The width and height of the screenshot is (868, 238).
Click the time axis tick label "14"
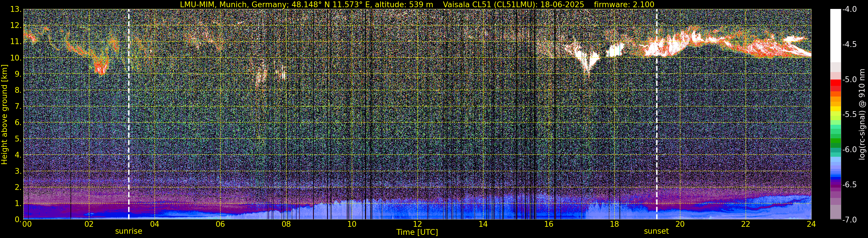coord(483,224)
